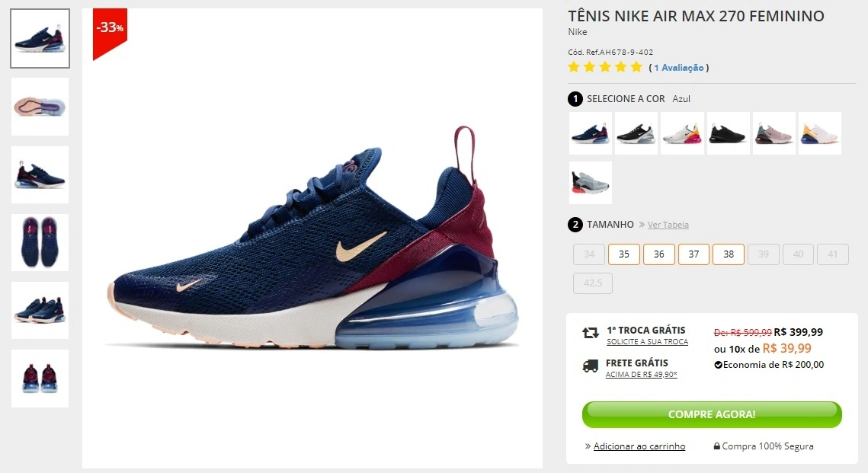Click the checkmark icon beside Economia de R$ 200,00
This screenshot has height=473, width=868.
coord(718,365)
